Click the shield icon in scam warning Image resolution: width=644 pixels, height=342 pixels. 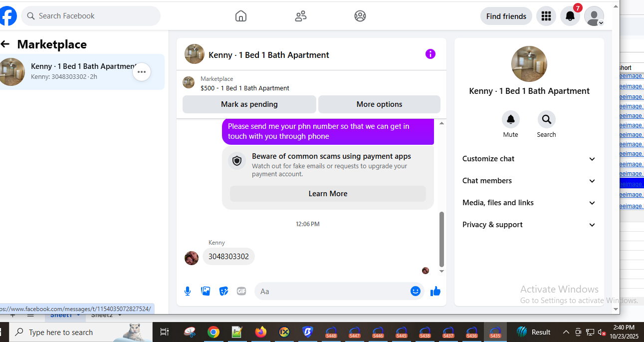(x=237, y=161)
